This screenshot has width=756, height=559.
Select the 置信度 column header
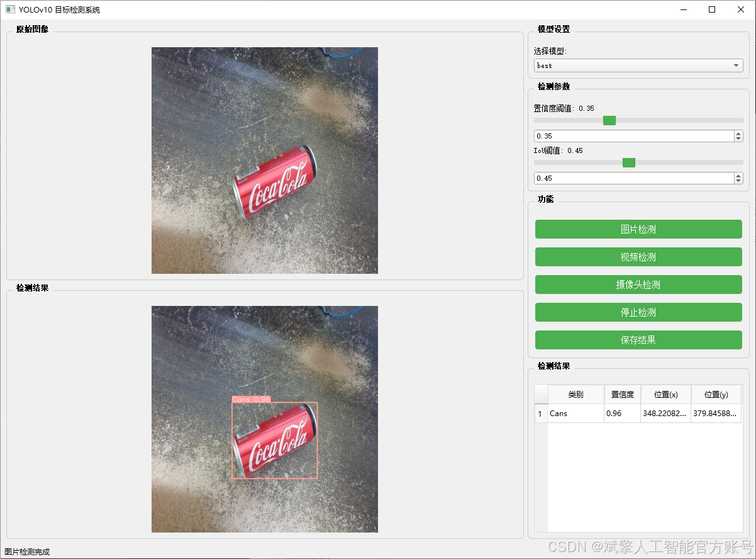(622, 395)
